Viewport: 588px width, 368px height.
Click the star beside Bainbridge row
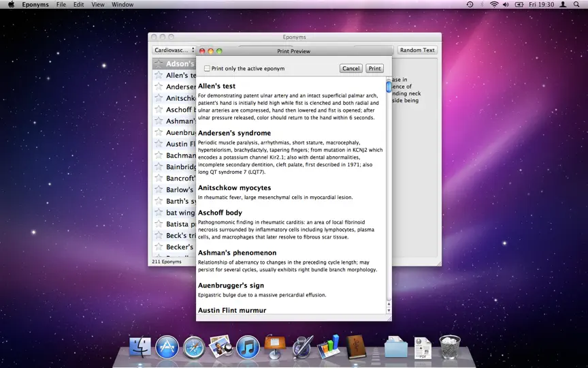(x=159, y=166)
